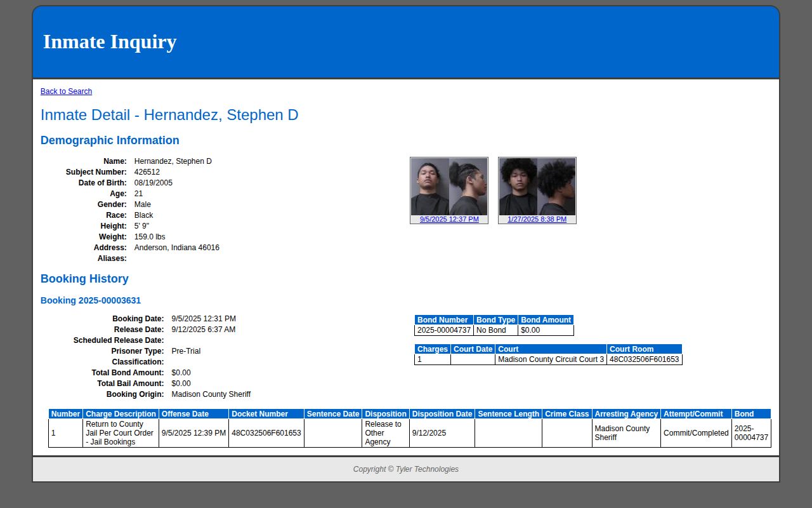
Task: Click the Total Bond Amount value $0.00
Action: 181,373
